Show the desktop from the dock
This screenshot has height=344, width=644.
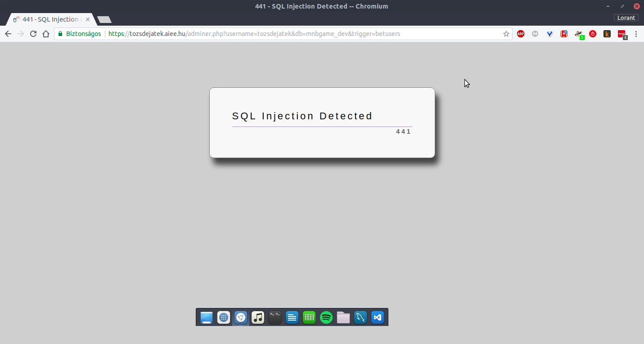[x=207, y=317]
